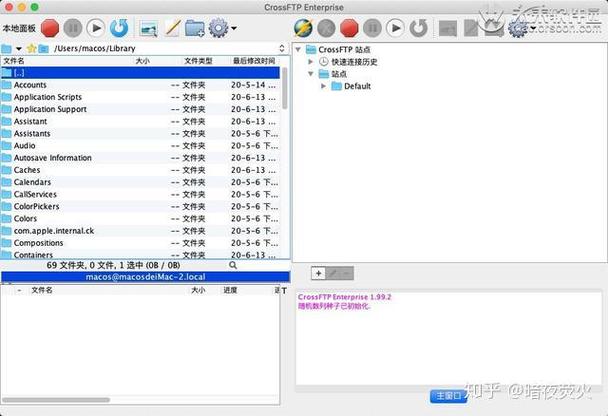Screen dimensions: 608x416
Task: Click the magnifier search icon in status bar
Action: point(233,265)
